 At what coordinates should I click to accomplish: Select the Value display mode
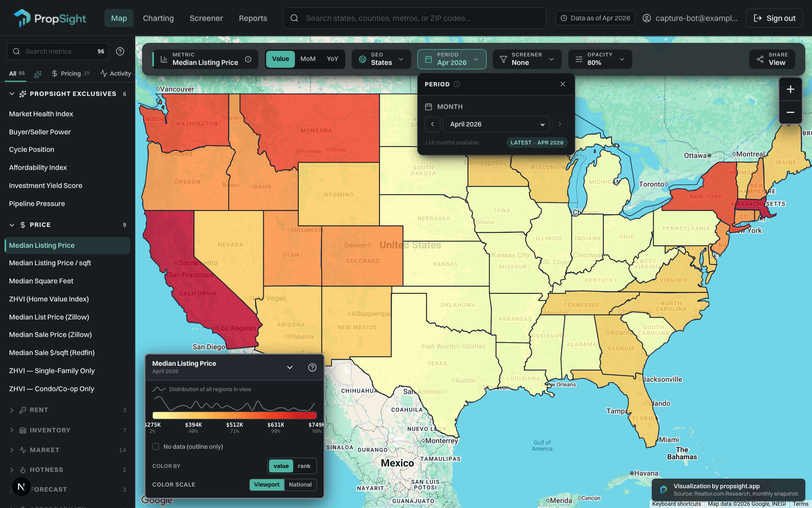(280, 59)
